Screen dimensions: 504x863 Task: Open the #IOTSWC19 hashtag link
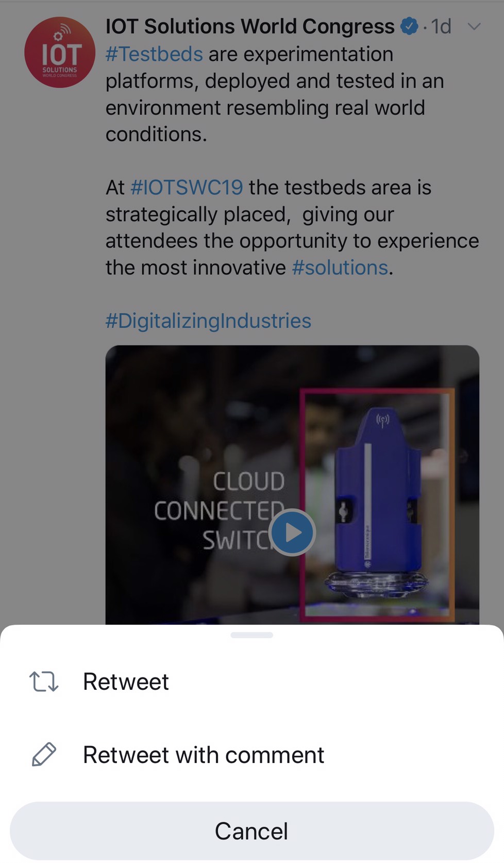point(187,188)
